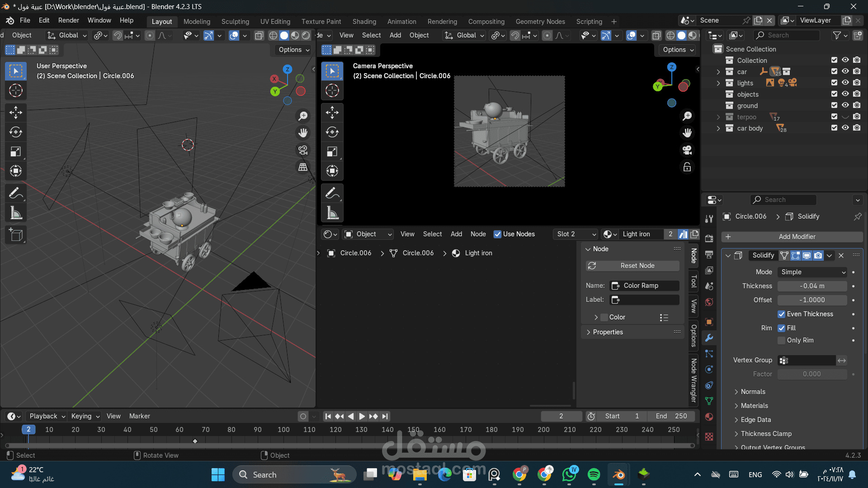
Task: Open the Solidify Mode dropdown
Action: pos(812,272)
